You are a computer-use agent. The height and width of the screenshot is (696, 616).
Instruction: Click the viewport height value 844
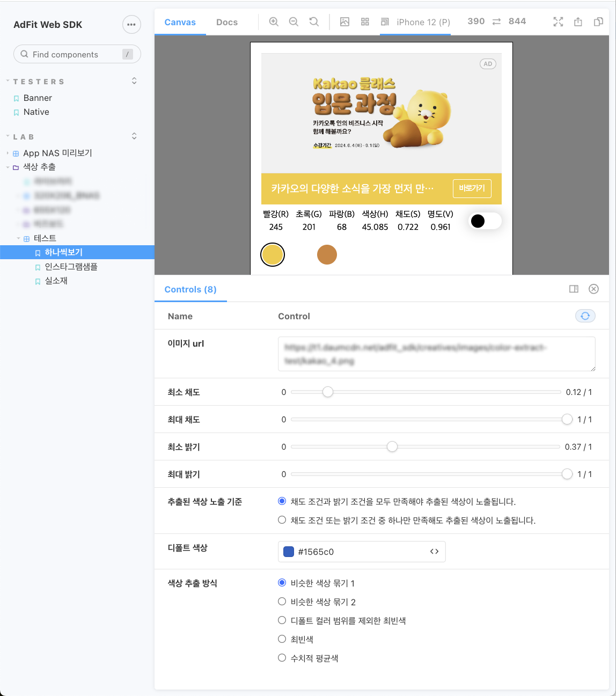[x=517, y=21]
